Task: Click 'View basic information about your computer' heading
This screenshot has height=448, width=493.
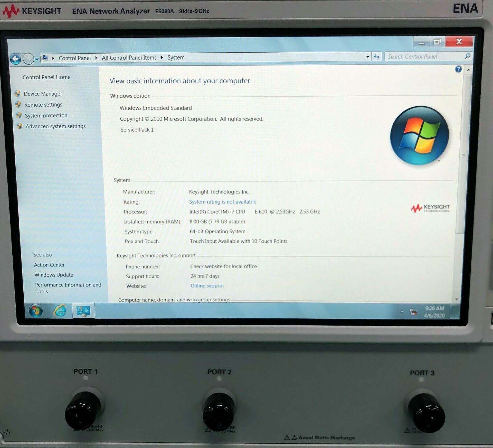Action: click(x=179, y=81)
